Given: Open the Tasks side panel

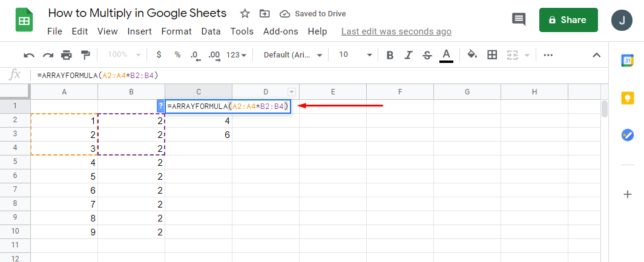Looking at the screenshot, I should [627, 135].
